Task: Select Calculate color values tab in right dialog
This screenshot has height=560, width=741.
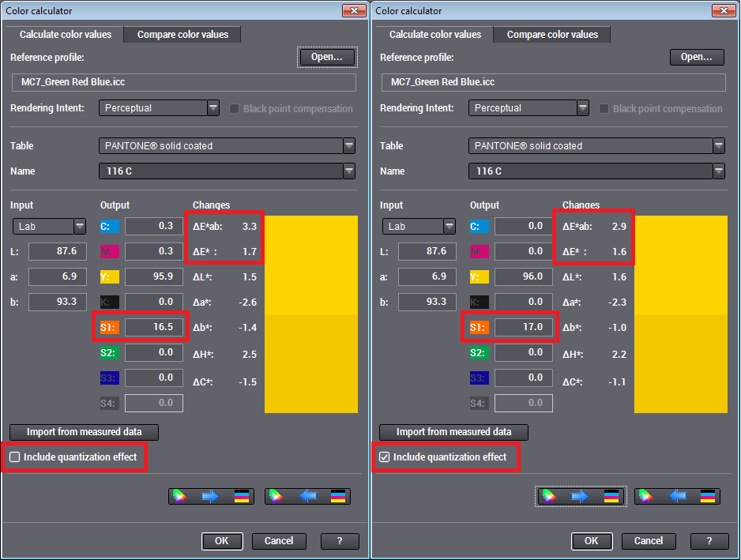Action: pos(434,35)
